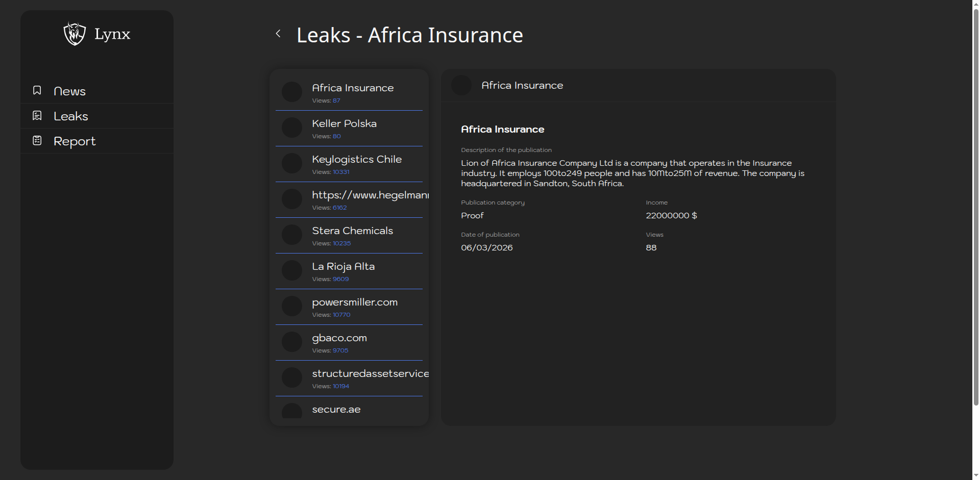Viewport: 980px width, 480px height.
Task: Select the structuredassetservice list entry
Action: point(370,373)
